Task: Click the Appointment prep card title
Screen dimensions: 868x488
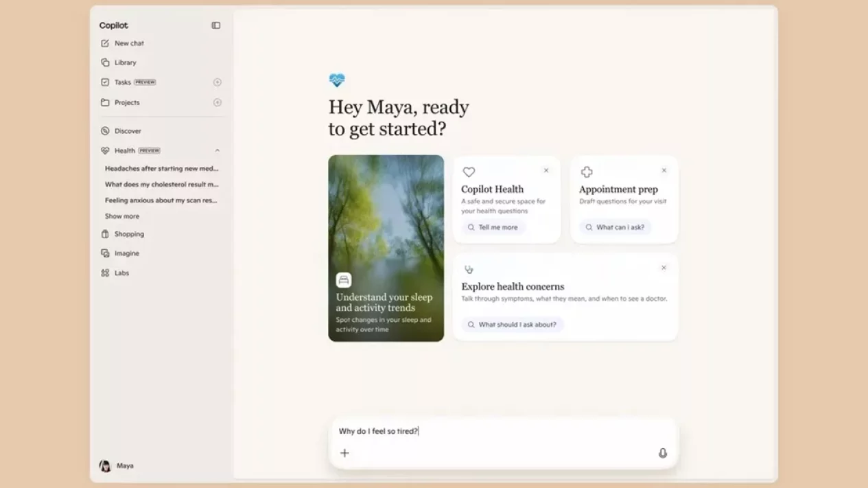Action: point(618,189)
